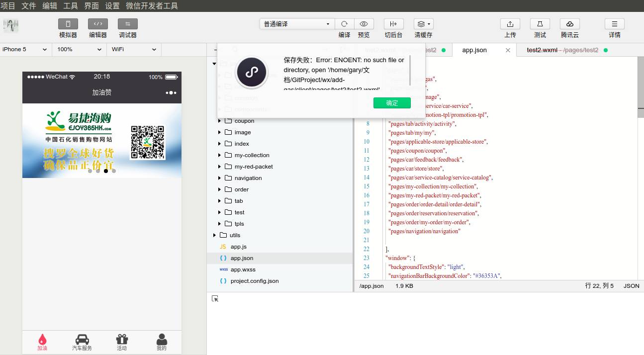Screen dimensions: 644x355
Task: Expand the index folder arrow
Action: pyautogui.click(x=219, y=144)
